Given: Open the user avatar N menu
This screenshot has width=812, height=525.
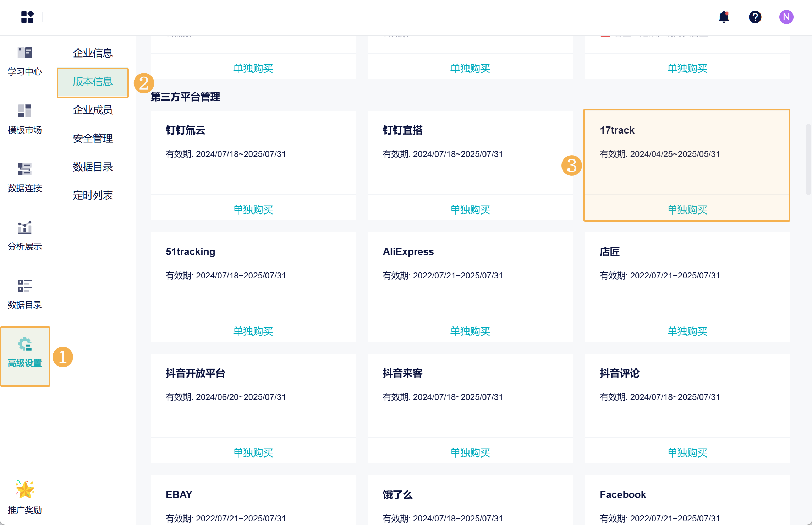Looking at the screenshot, I should tap(786, 17).
